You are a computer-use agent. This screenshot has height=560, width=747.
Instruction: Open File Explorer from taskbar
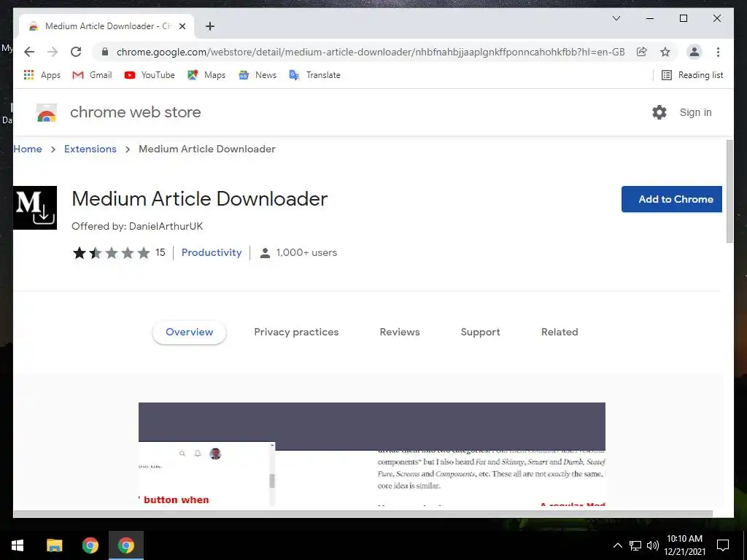pos(54,545)
